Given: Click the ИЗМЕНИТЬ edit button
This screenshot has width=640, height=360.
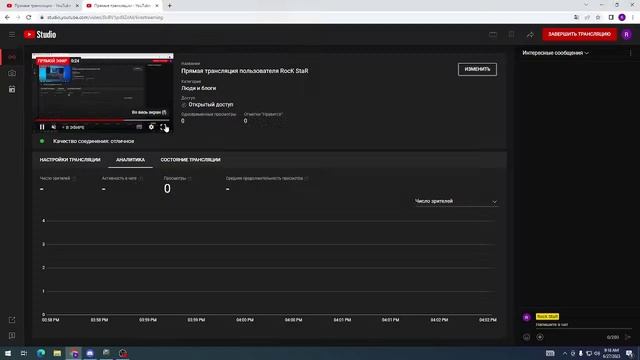Looking at the screenshot, I should pos(477,69).
